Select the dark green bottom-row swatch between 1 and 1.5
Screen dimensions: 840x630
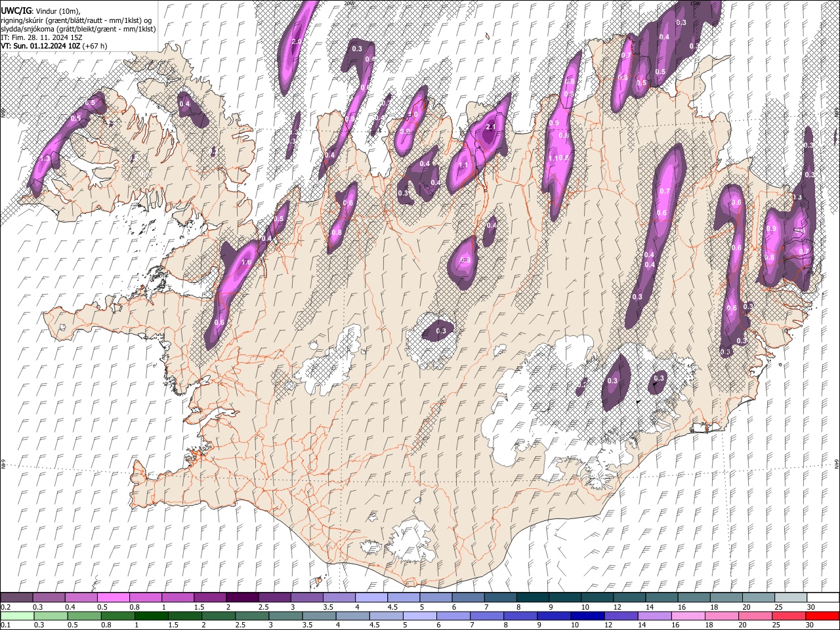[x=151, y=616]
